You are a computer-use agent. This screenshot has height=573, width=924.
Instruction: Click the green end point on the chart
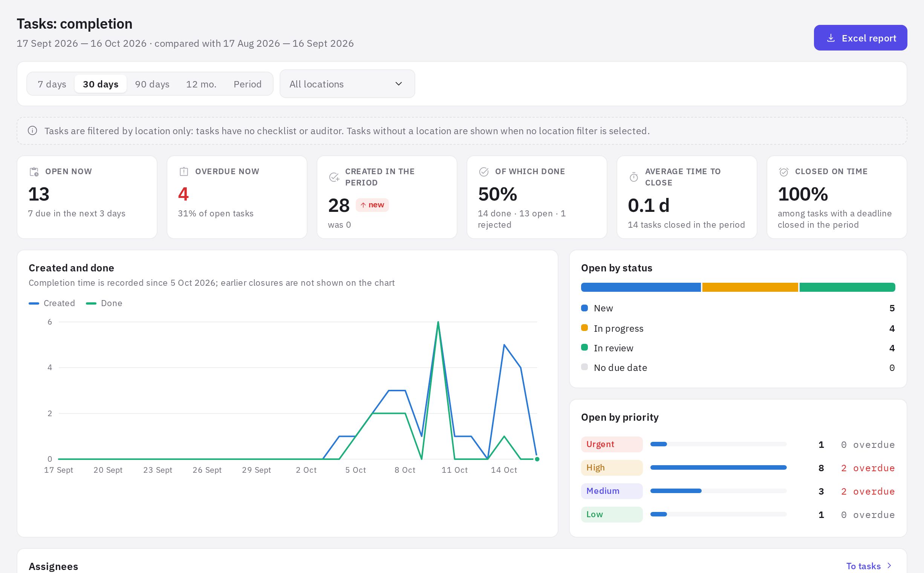click(x=537, y=459)
